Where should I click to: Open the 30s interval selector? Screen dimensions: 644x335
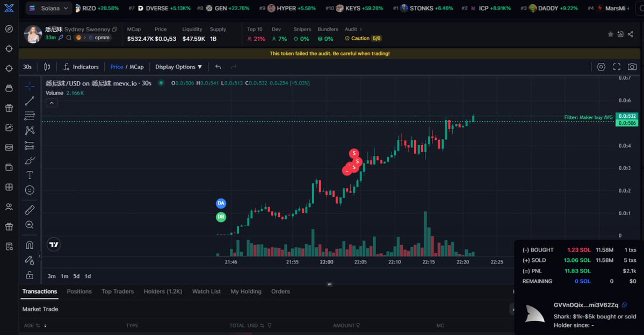pyautogui.click(x=27, y=67)
